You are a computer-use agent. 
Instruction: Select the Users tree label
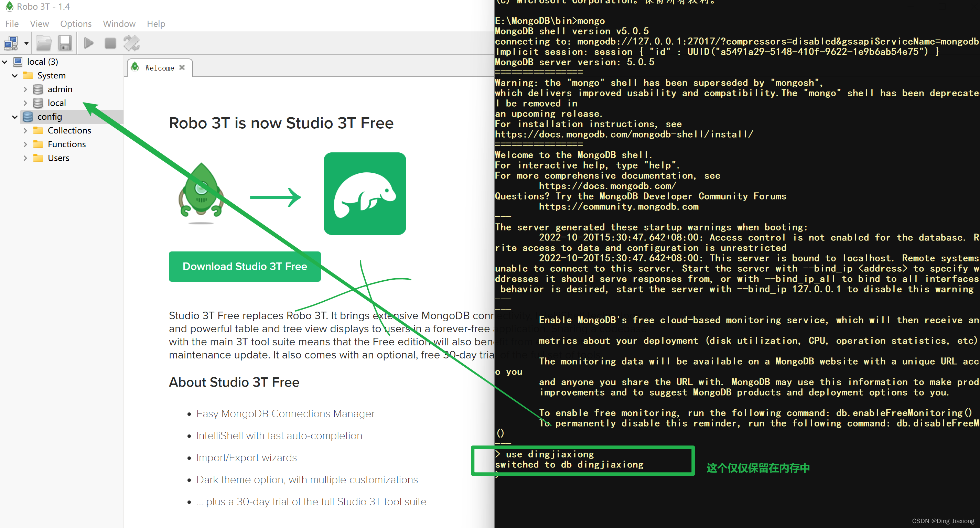58,158
